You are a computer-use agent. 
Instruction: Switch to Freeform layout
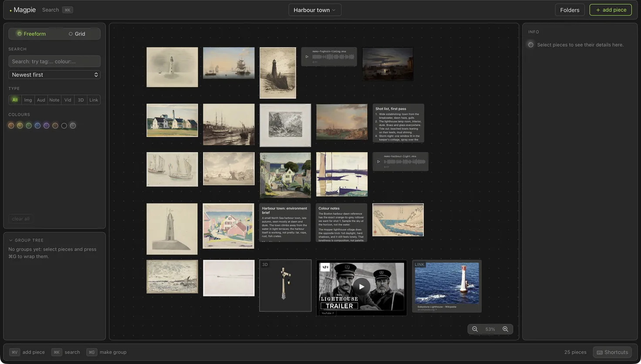click(31, 34)
